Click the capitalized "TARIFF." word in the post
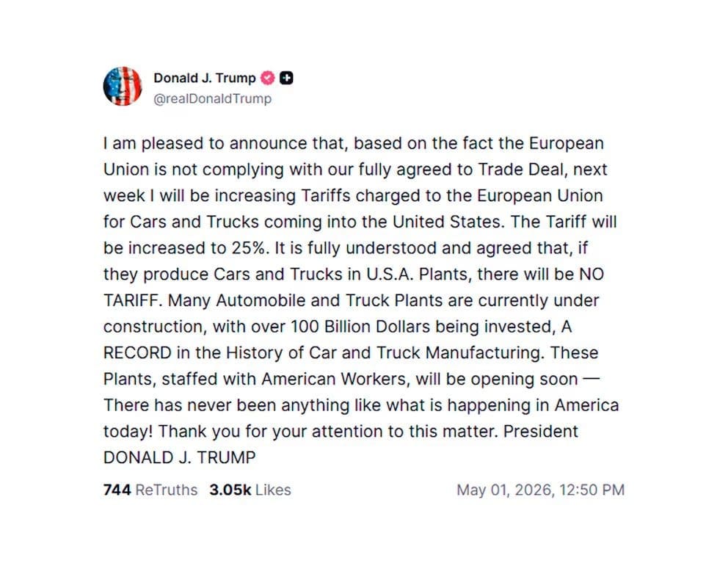The image size is (728, 566). coord(133,300)
